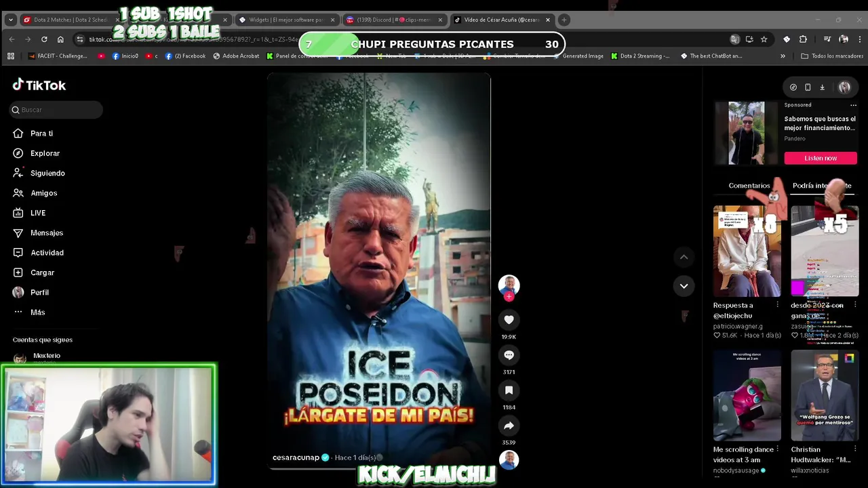Bookmark the video to favorites
The height and width of the screenshot is (488, 868).
[509, 390]
